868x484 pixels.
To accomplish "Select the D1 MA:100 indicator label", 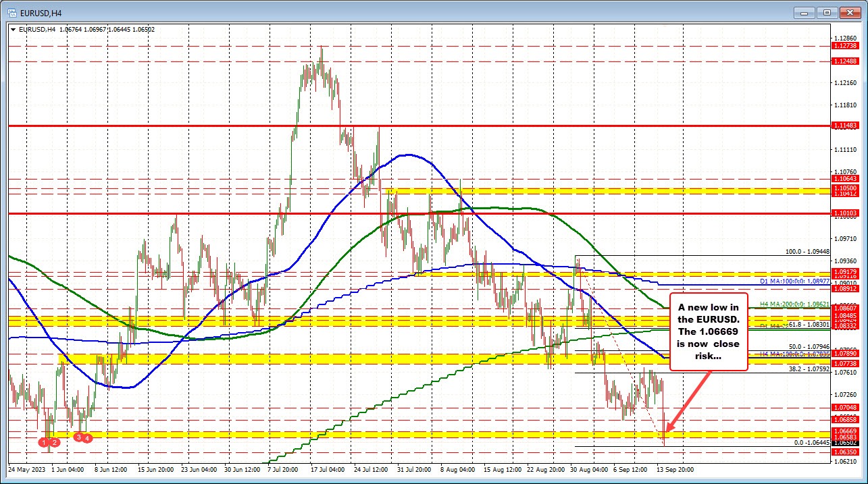I will [794, 281].
